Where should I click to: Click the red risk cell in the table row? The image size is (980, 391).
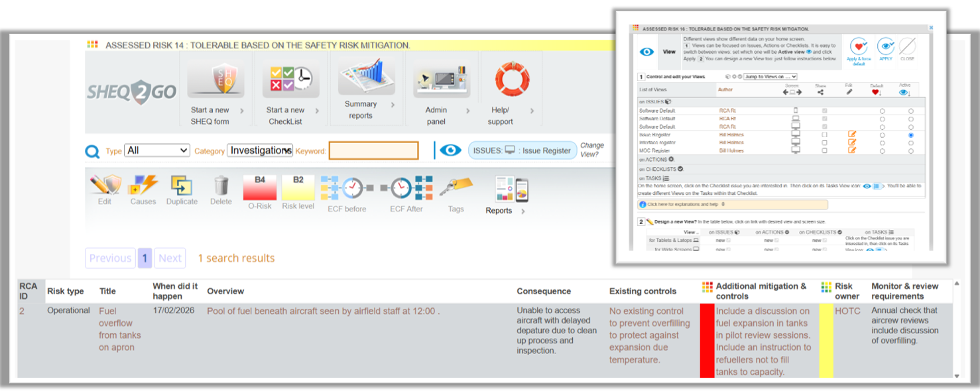[x=707, y=341]
